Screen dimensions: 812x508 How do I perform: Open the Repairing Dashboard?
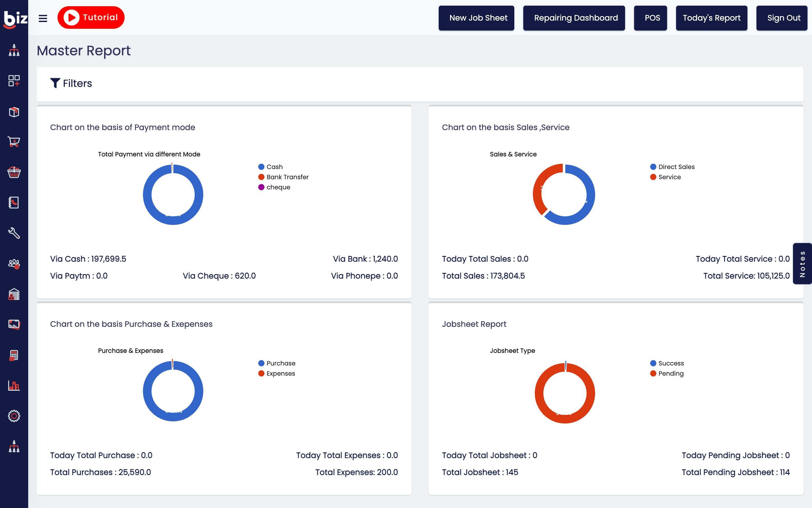[x=574, y=18]
